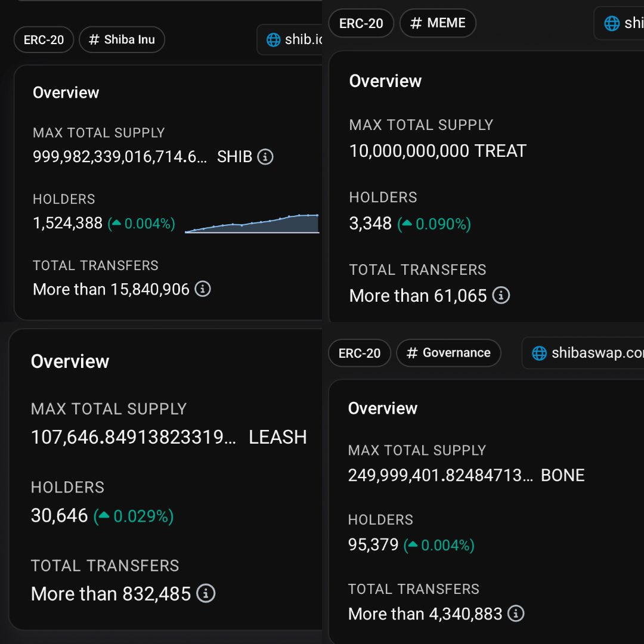Click the LEASH supply value 107,646.84913823319...
The height and width of the screenshot is (644, 644).
[134, 437]
